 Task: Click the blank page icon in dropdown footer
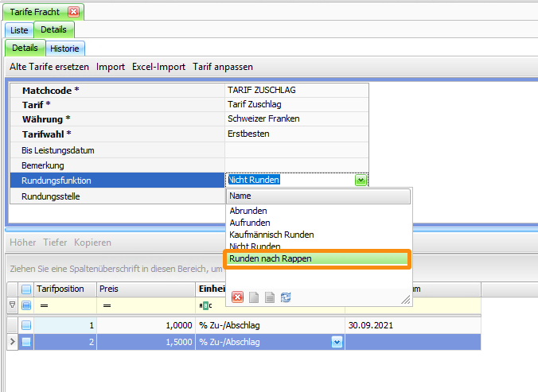click(x=254, y=297)
